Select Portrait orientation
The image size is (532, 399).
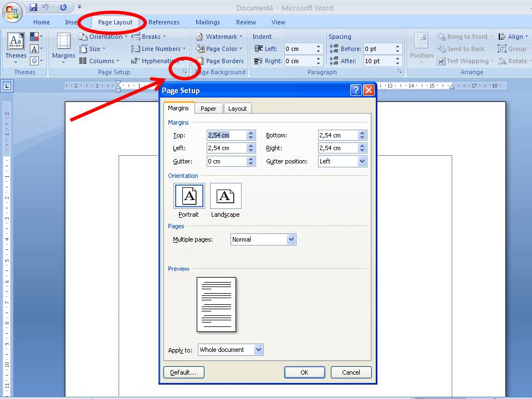(189, 196)
